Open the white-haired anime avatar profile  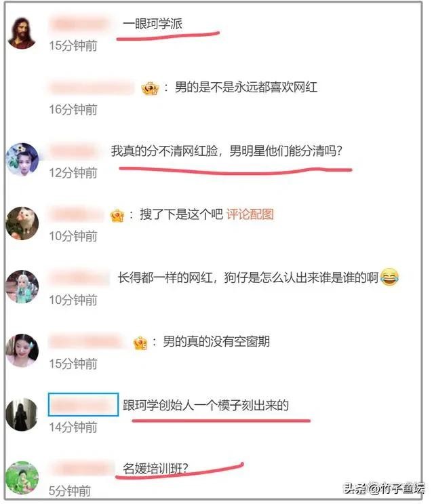(x=22, y=287)
